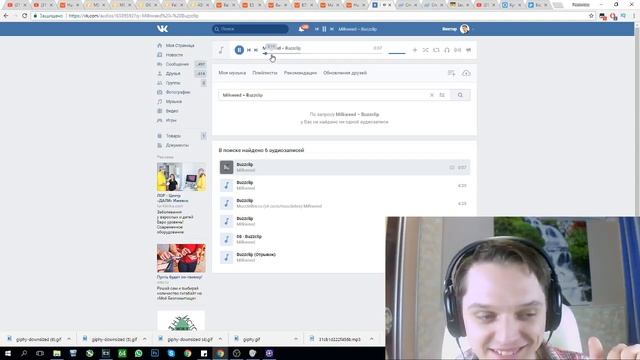Click the broadcast status icon in player

(458, 50)
